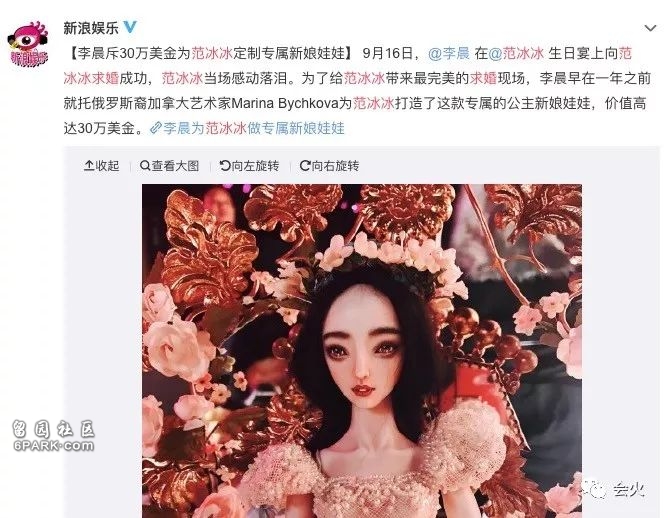Open the 新浪娱乐 avatar profile picture
Viewport: 666px width, 518px height.
(x=28, y=43)
